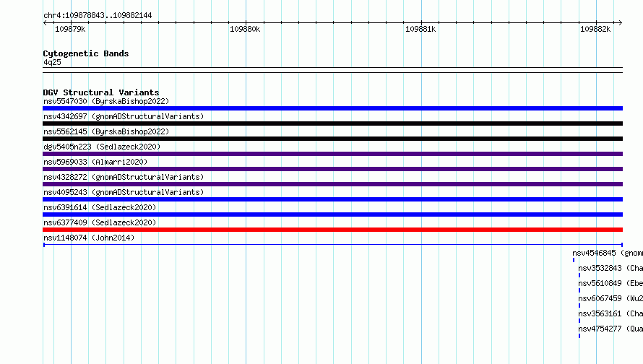Click the 109879k ruler tick label
The height and width of the screenshot is (364, 643).
point(70,29)
